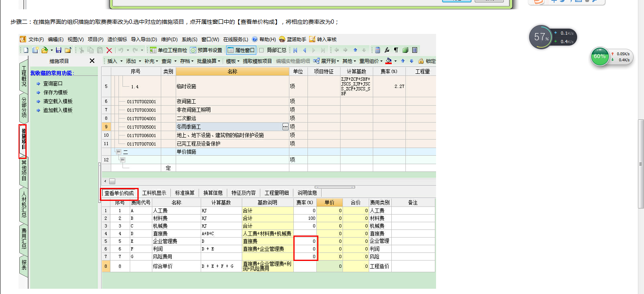Select the 费用汇总 vertical tab
644x294 pixels.
coord(24,239)
